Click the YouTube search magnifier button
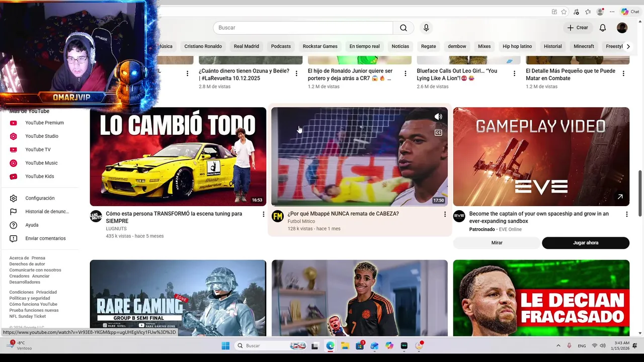The height and width of the screenshot is (362, 644). point(404,28)
